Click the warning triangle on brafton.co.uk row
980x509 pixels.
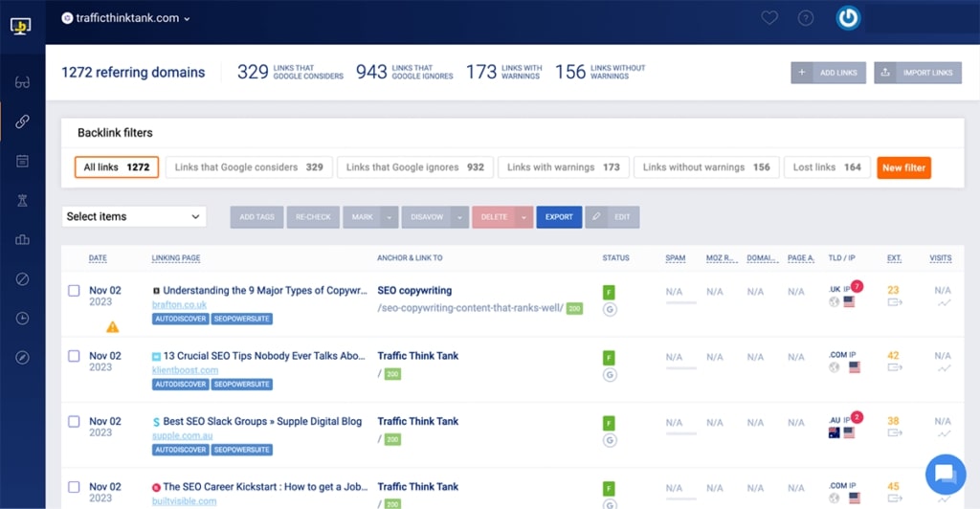(x=113, y=326)
